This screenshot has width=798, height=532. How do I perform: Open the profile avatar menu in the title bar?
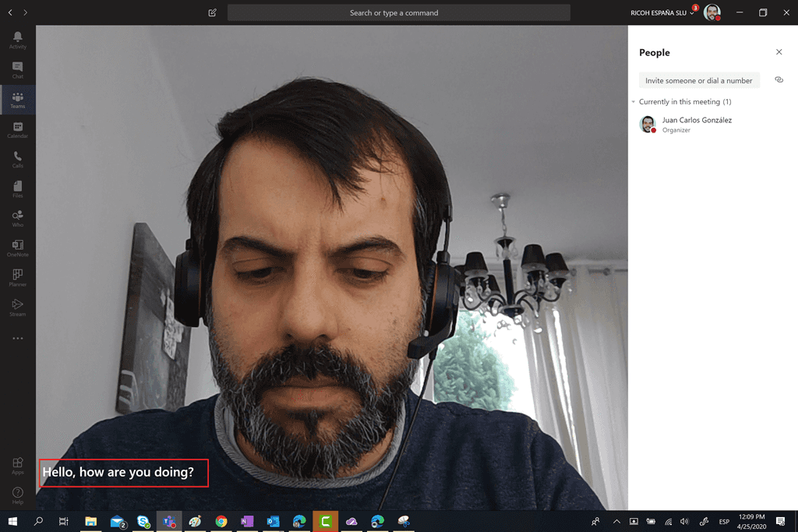click(x=712, y=12)
